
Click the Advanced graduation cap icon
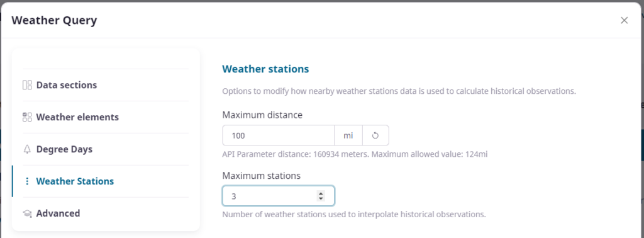[27, 213]
